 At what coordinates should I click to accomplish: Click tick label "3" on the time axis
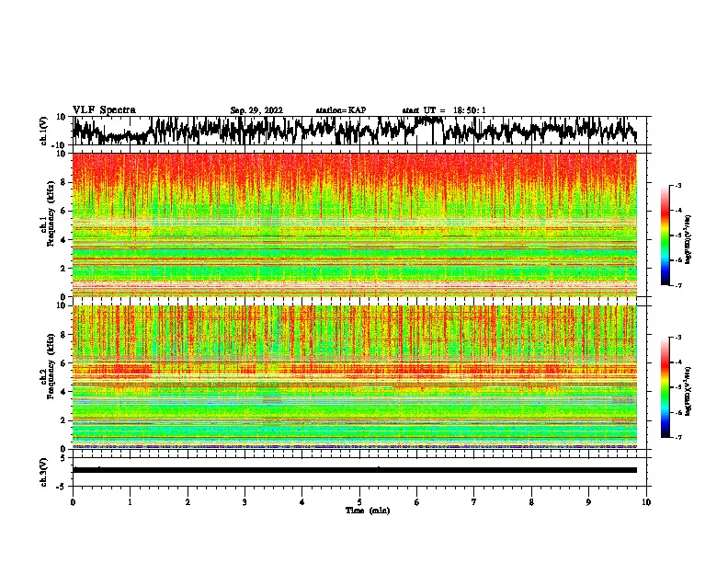tap(245, 502)
